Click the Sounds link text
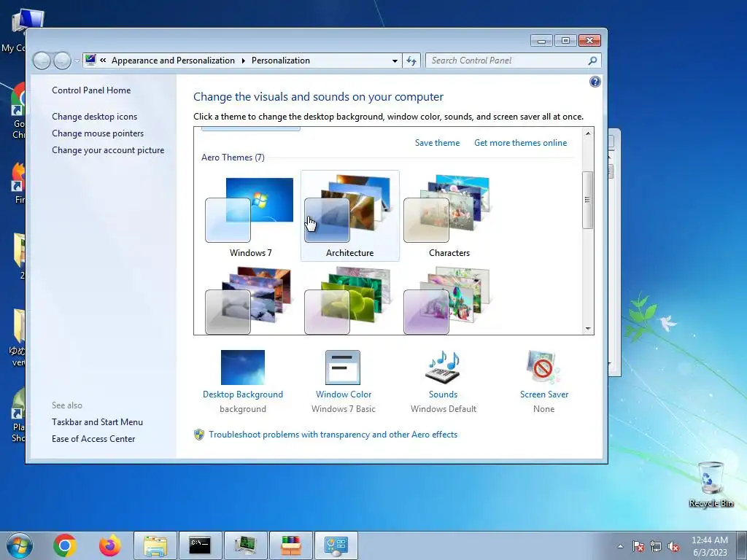The image size is (747, 560). pyautogui.click(x=443, y=394)
